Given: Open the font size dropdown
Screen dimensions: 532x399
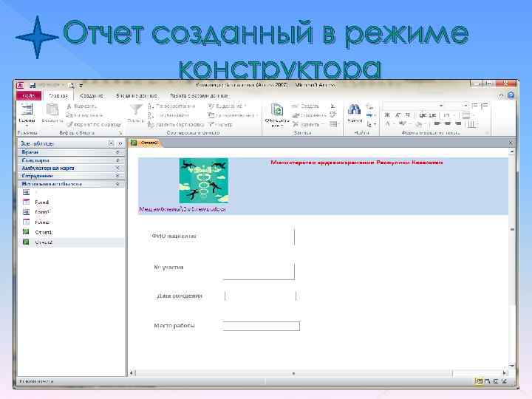Looking at the screenshot, I should 465,106.
